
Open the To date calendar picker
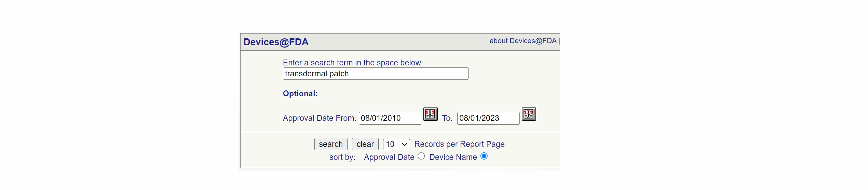pos(529,114)
